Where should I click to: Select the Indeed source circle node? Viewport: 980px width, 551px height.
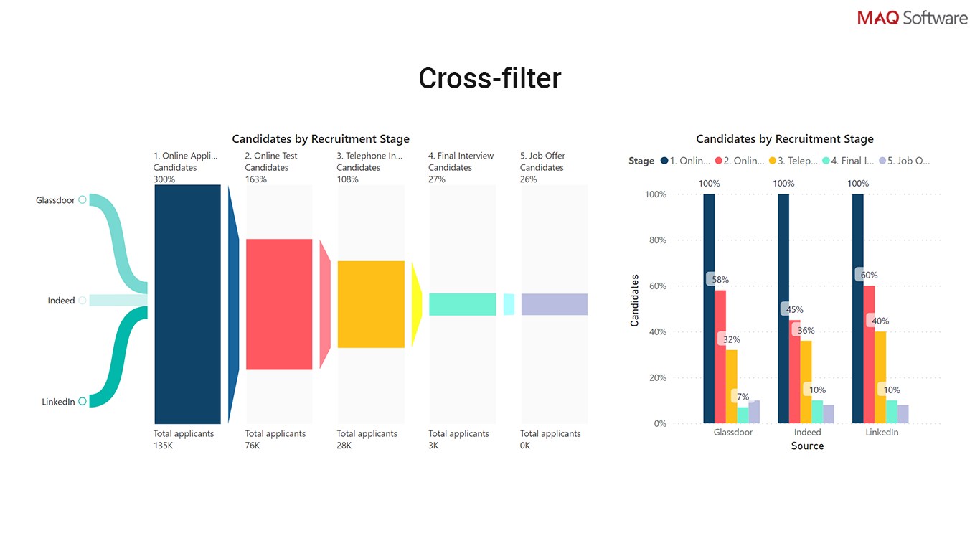coord(83,301)
